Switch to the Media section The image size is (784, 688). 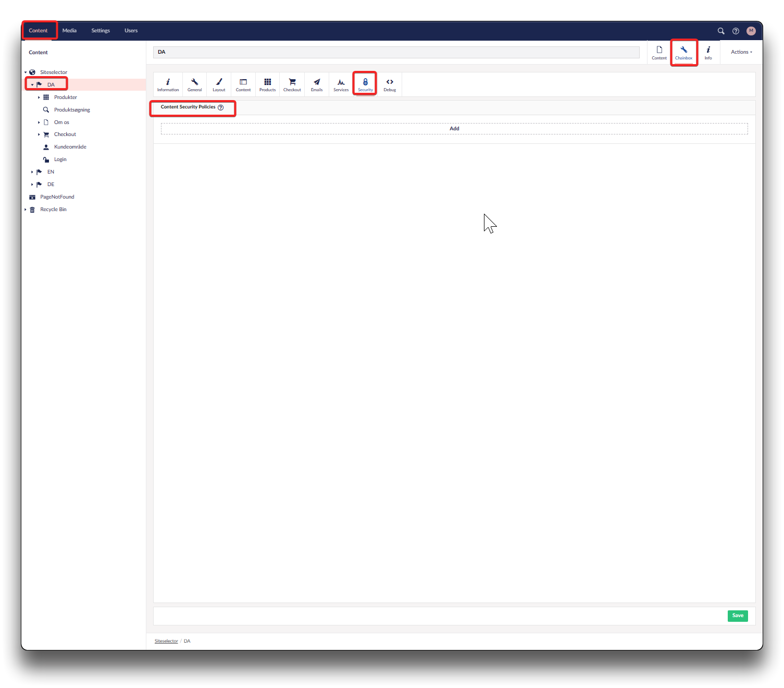coord(69,31)
